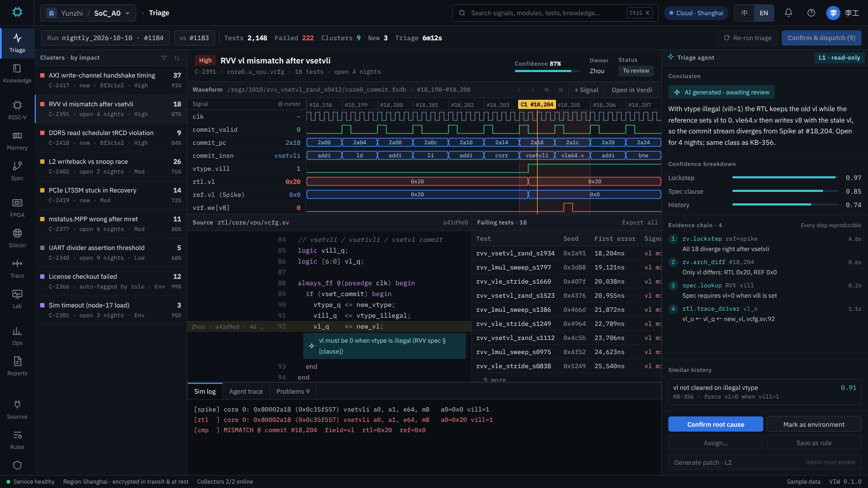Open the Lab sidebar section
This screenshot has width=868, height=488.
(17, 299)
